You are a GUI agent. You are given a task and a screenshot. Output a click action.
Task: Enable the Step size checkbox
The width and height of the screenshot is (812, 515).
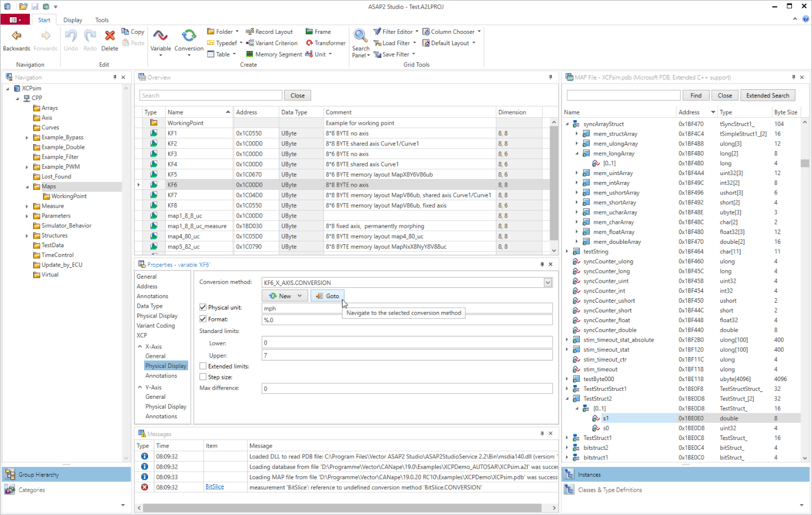[x=202, y=377]
